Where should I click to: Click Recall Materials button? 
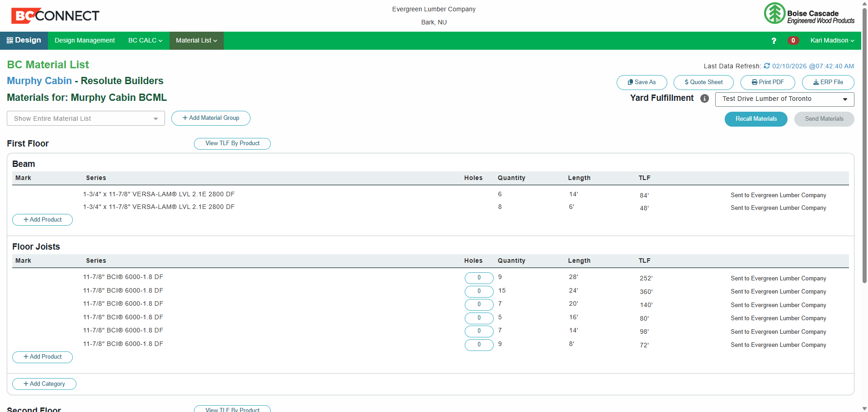tap(756, 119)
